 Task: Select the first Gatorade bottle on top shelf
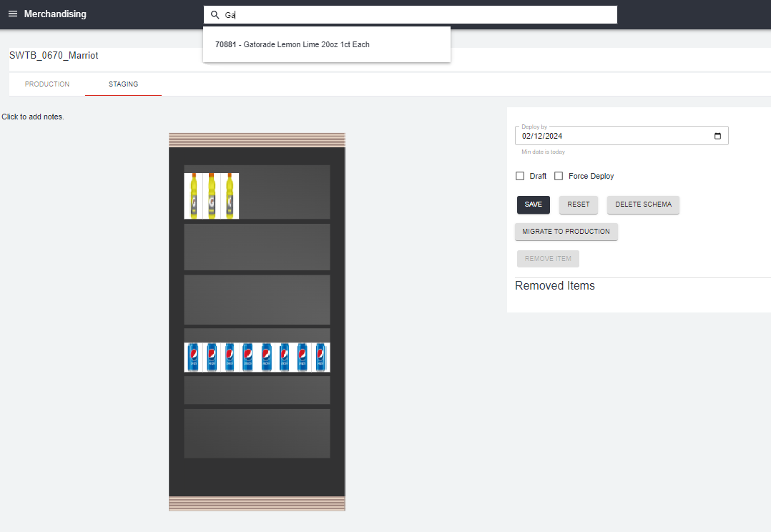(195, 195)
